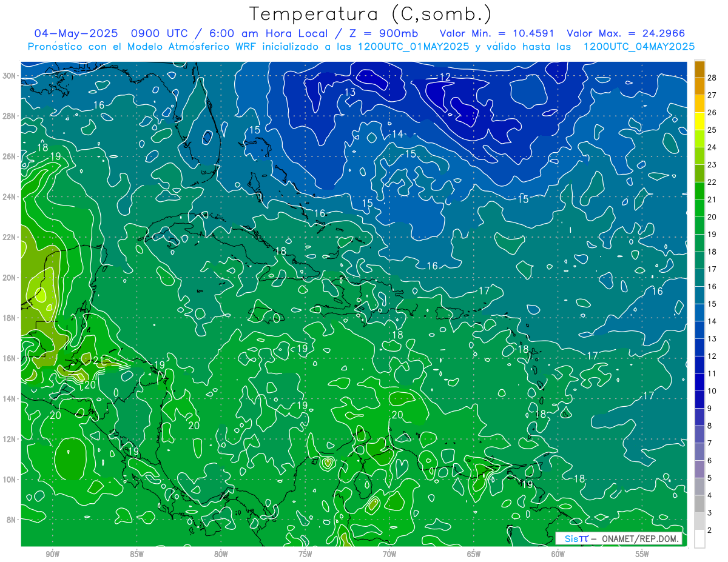Image resolution: width=728 pixels, height=562 pixels.
Task: Click the "13" contour label on the map
Action: [x=350, y=92]
